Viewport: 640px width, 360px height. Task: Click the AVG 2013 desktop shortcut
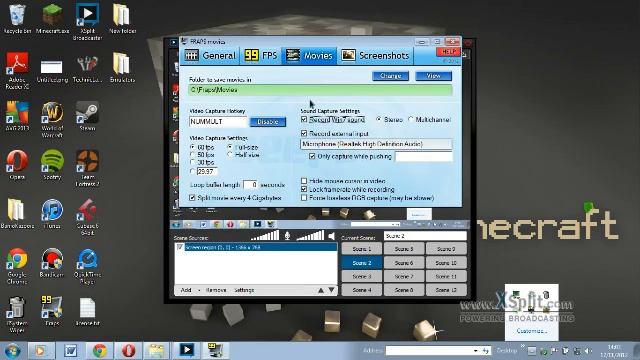pos(17,116)
